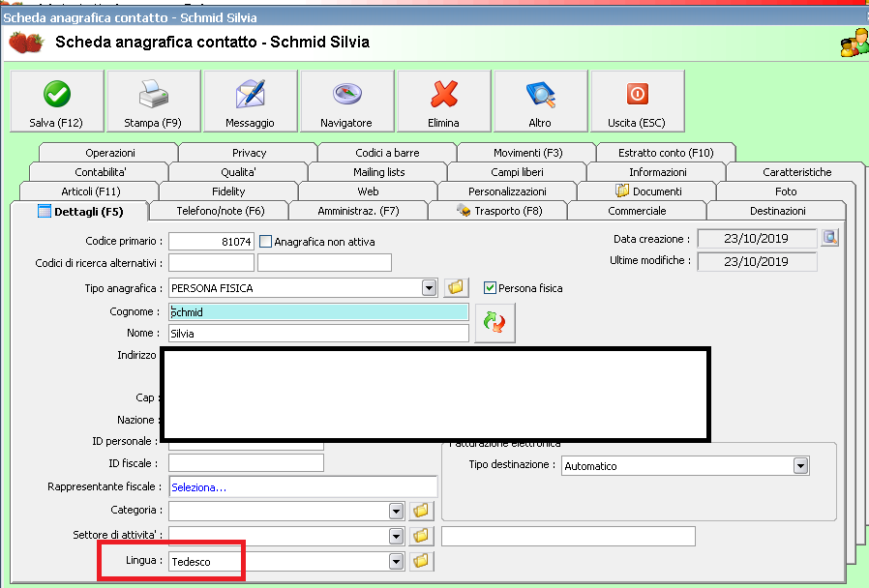Open the Caratteristiche tab
This screenshot has height=588, width=869.
pyautogui.click(x=796, y=172)
